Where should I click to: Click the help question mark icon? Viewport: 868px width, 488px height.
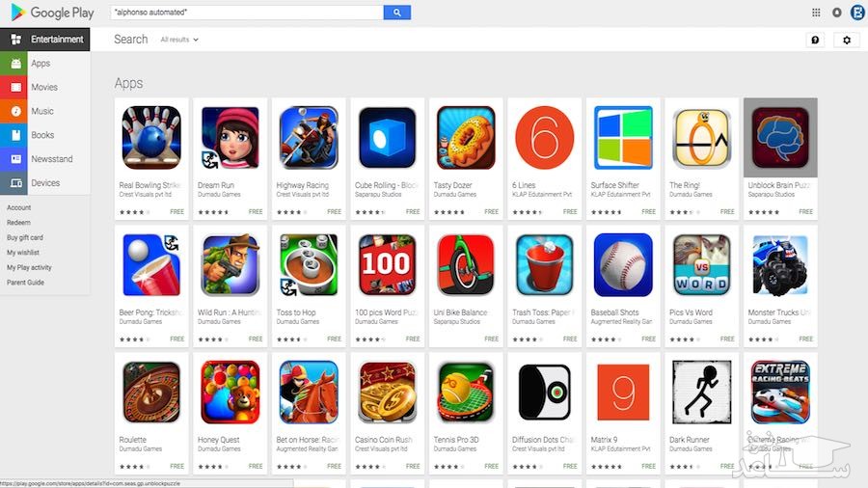pos(815,40)
